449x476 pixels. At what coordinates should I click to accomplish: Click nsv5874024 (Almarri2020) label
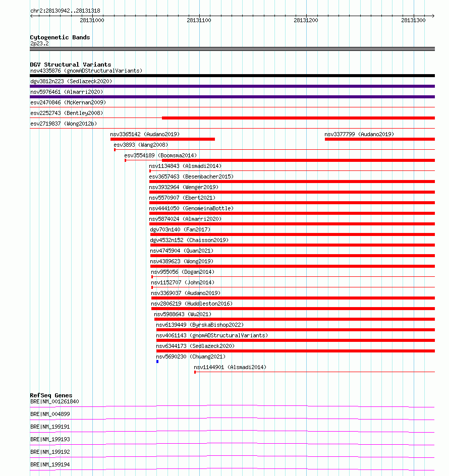[x=185, y=219]
